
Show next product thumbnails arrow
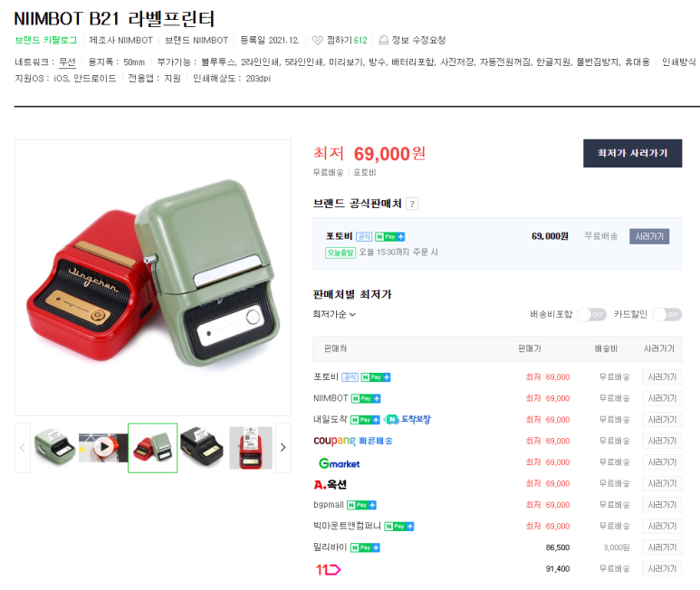(283, 448)
